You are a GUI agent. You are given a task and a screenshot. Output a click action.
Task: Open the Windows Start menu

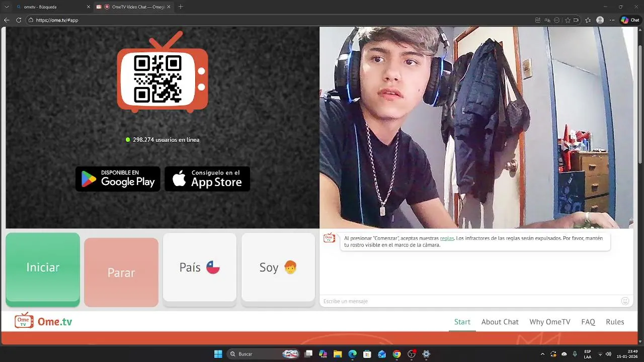coord(218,354)
